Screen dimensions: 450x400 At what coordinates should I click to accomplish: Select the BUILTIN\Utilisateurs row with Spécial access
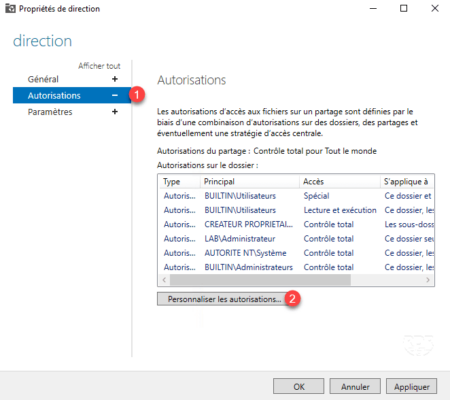(x=296, y=196)
